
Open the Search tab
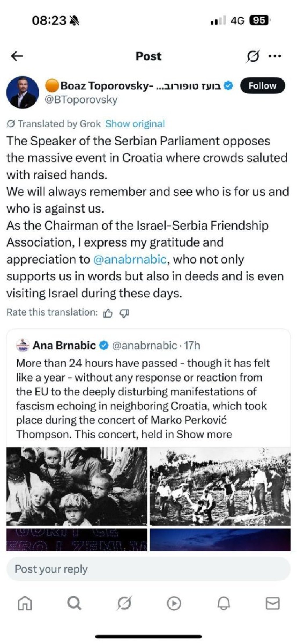pyautogui.click(x=74, y=604)
